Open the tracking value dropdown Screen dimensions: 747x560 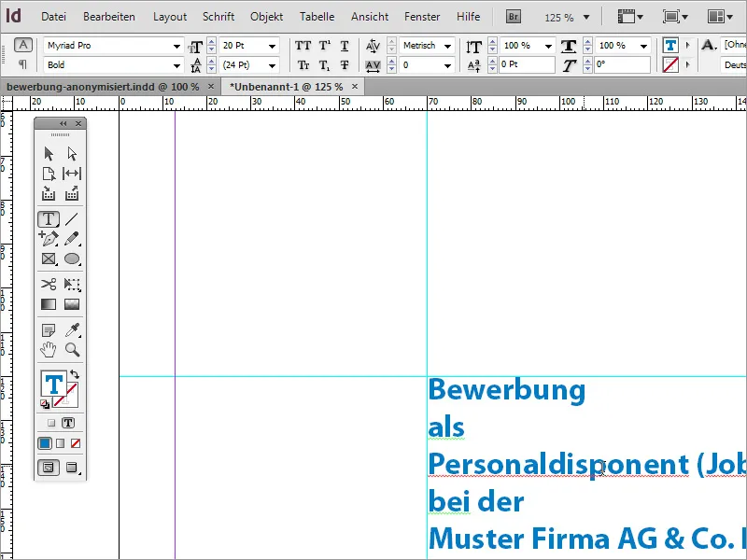(x=448, y=65)
